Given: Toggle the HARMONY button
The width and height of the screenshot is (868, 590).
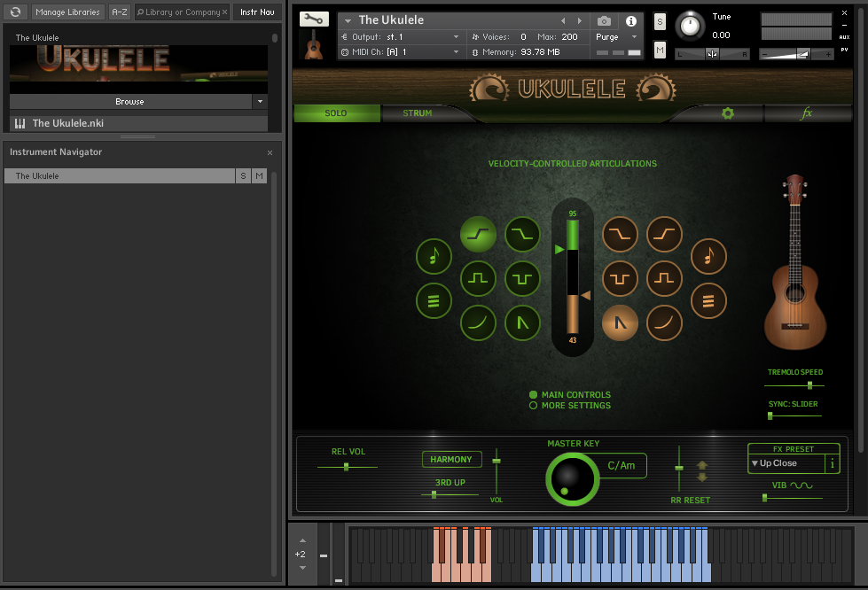Looking at the screenshot, I should coord(451,460).
